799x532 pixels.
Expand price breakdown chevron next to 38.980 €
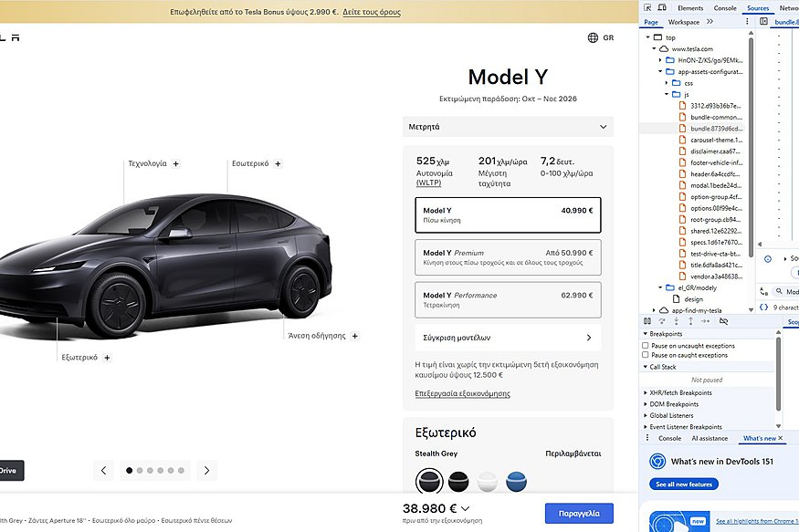(465, 508)
